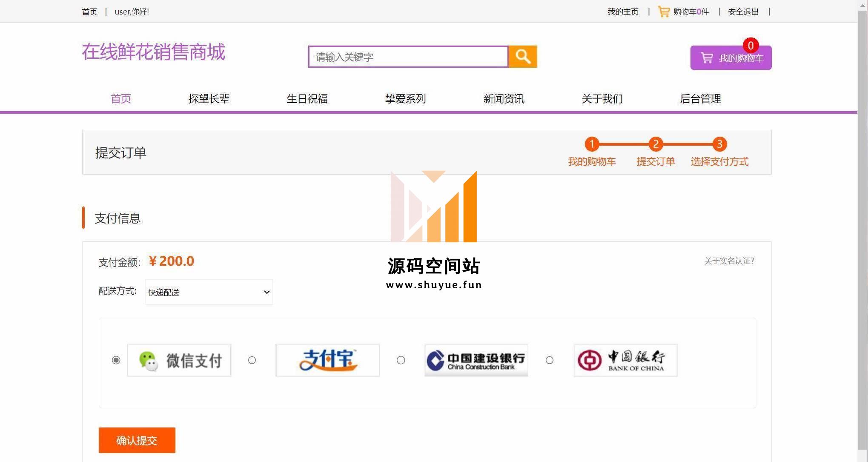Click the 安全退出 logout link
The height and width of the screenshot is (462, 868).
(x=743, y=11)
